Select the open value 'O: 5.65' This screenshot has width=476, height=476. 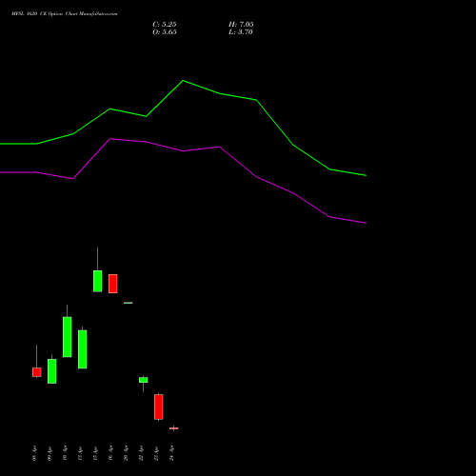[x=165, y=32]
